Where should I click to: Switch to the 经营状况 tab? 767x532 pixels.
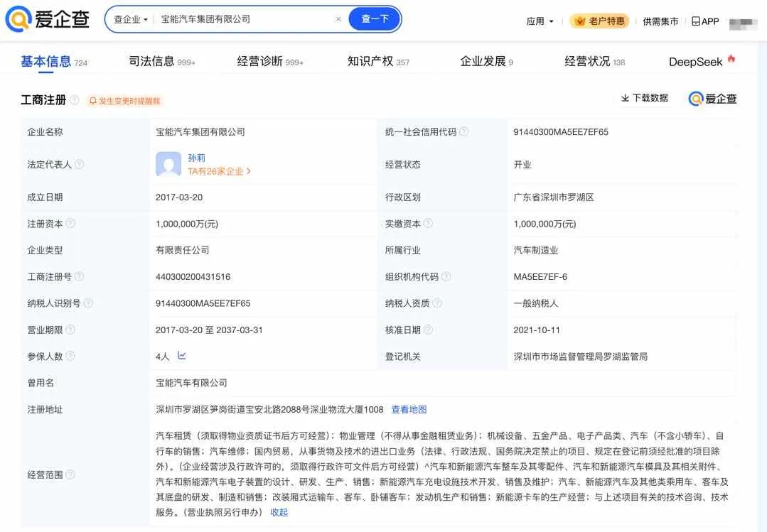pyautogui.click(x=594, y=62)
